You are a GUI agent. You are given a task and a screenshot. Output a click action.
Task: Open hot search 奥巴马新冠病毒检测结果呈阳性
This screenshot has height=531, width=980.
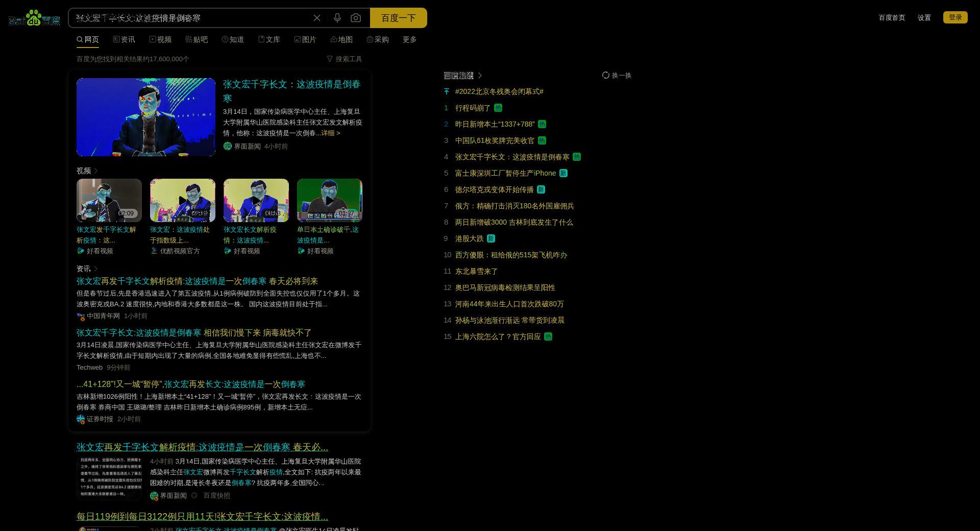click(505, 287)
